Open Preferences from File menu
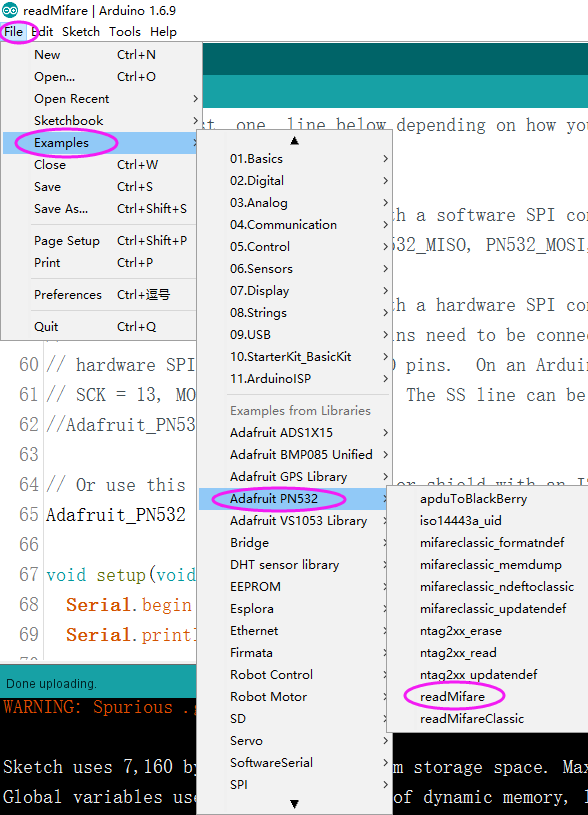Screen dimensions: 588x815 (99, 295)
